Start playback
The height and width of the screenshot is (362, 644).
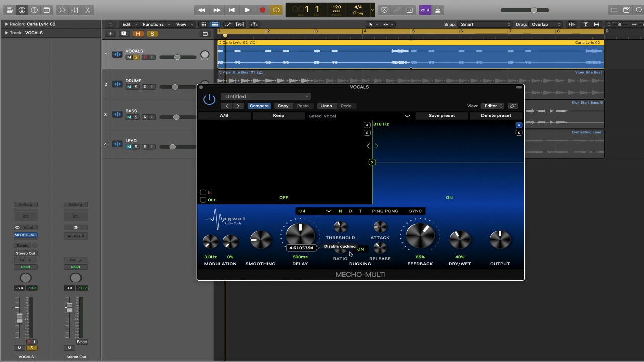(x=247, y=10)
